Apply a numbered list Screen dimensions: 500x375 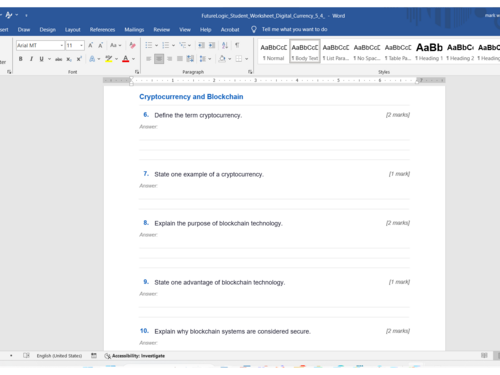[x=165, y=45]
